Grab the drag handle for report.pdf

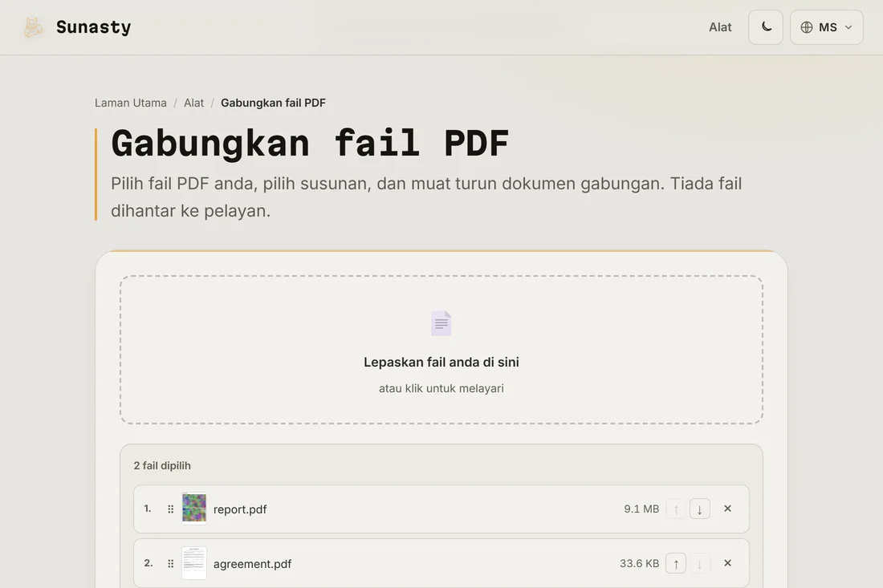coord(171,509)
